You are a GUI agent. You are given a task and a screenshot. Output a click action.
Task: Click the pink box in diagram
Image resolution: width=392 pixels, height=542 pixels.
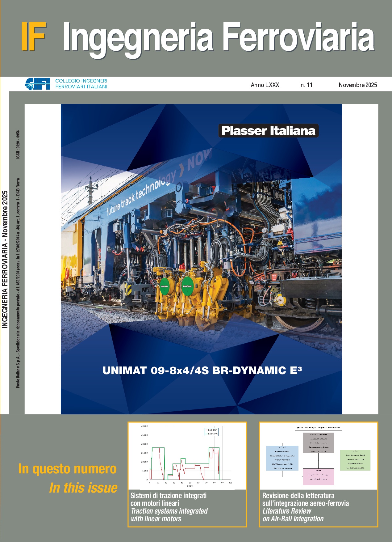pyautogui.click(x=318, y=477)
